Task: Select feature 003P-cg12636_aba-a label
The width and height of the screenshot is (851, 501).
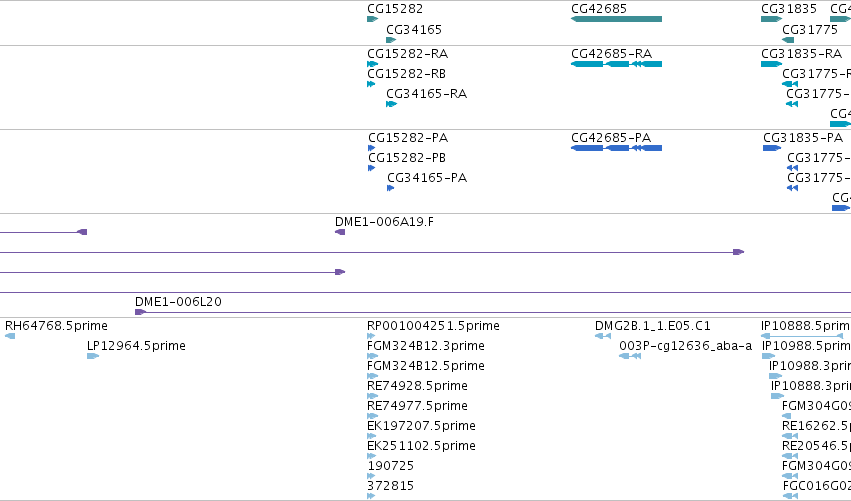Action: 686,346
